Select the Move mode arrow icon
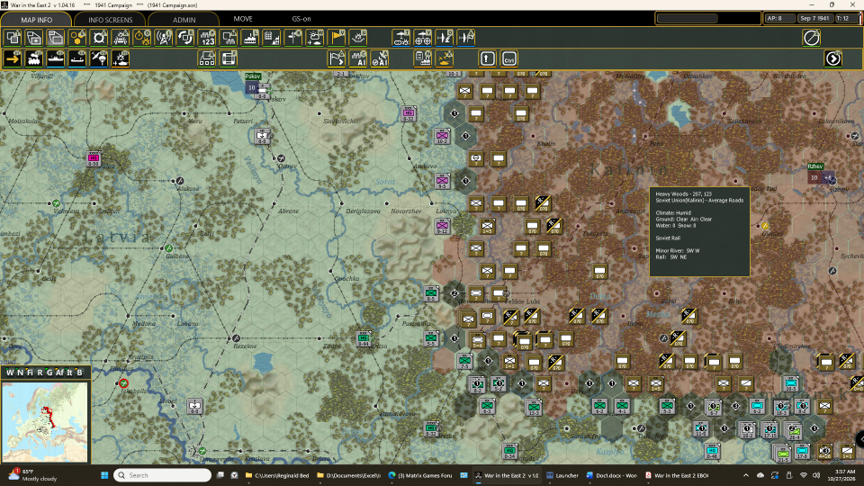The height and width of the screenshot is (486, 864). [x=12, y=58]
